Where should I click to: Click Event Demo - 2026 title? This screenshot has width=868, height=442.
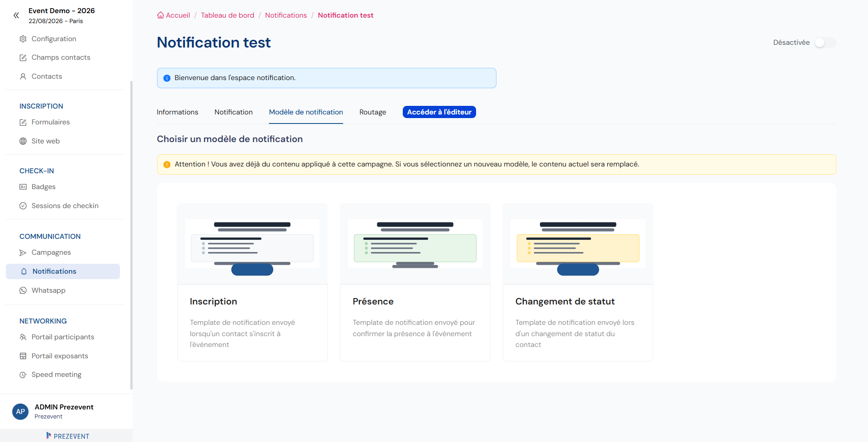pyautogui.click(x=62, y=11)
